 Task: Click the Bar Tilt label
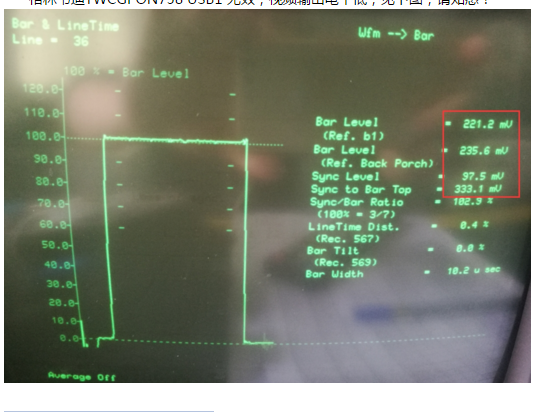point(333,250)
